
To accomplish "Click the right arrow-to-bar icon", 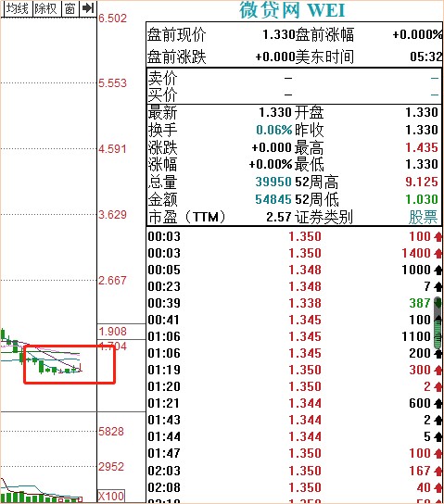I will [x=87, y=8].
